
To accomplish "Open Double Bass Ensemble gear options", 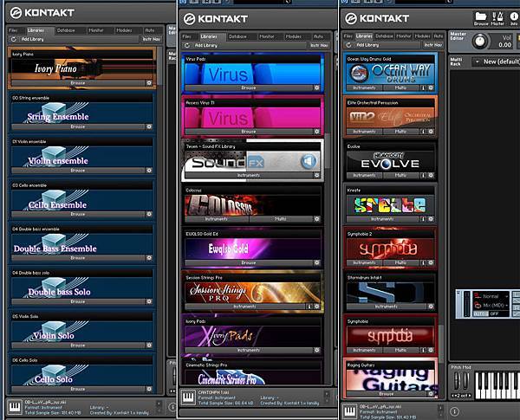I will (x=149, y=258).
